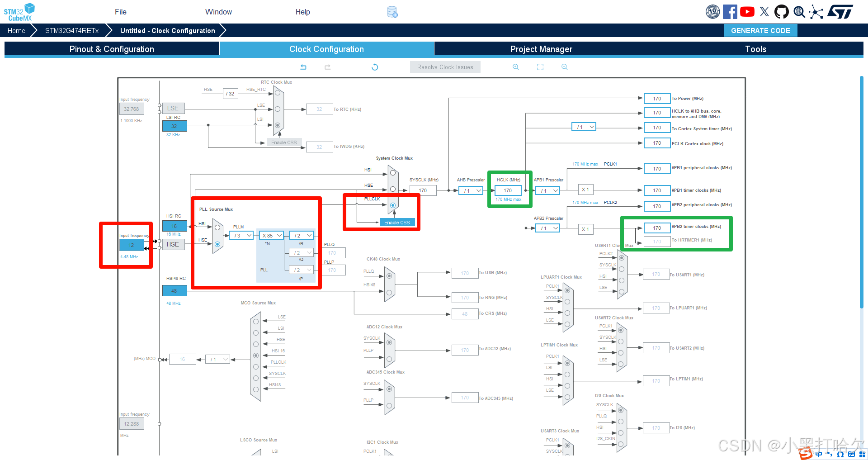868x460 pixels.
Task: Select PLLCLK in System Clock Mux
Action: pos(393,205)
